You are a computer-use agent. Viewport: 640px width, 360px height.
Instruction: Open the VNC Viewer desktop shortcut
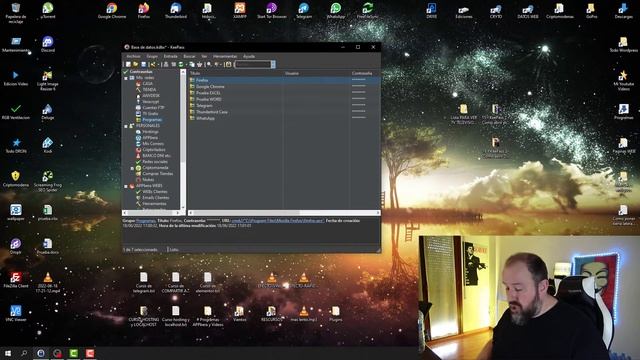coord(16,313)
